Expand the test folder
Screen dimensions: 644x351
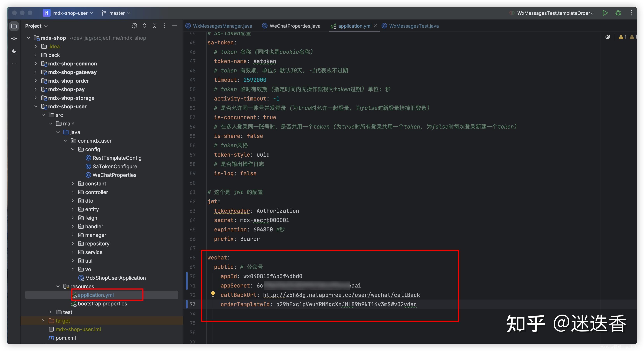coord(50,312)
